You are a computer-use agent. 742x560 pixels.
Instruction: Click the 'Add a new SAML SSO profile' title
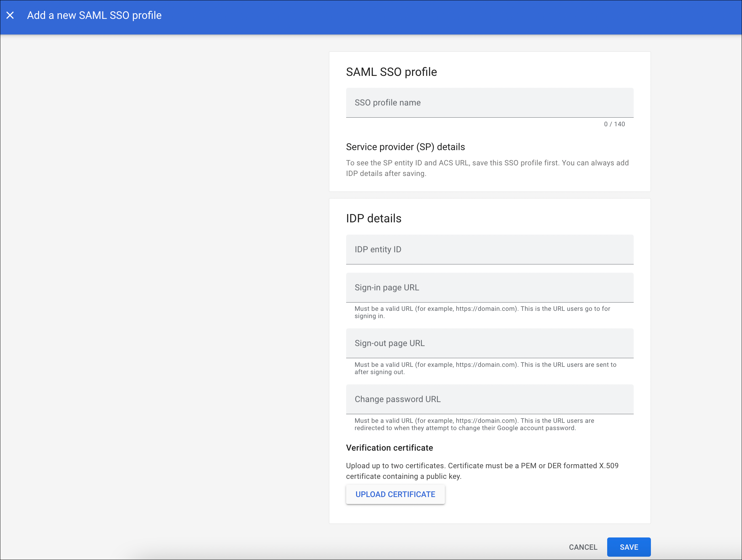[94, 16]
